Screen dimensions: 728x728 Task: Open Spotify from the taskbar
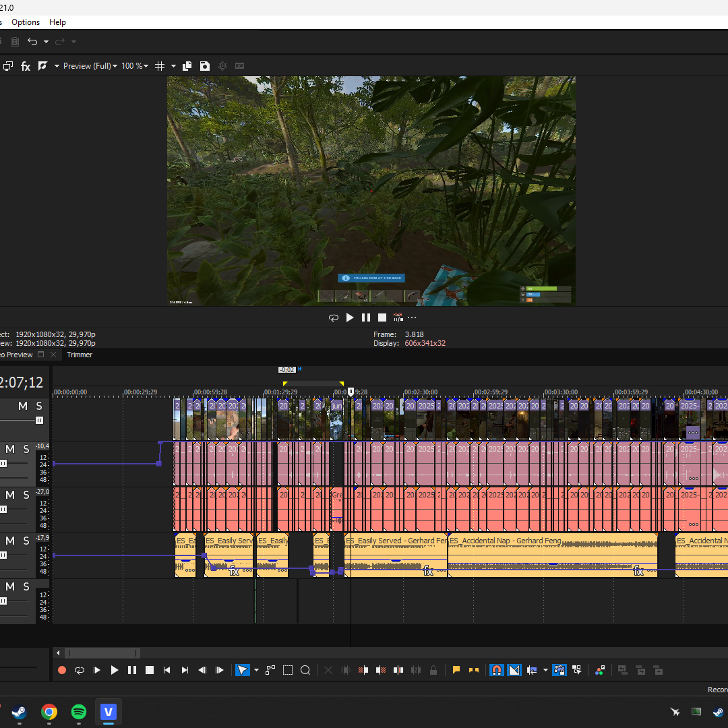point(78,712)
